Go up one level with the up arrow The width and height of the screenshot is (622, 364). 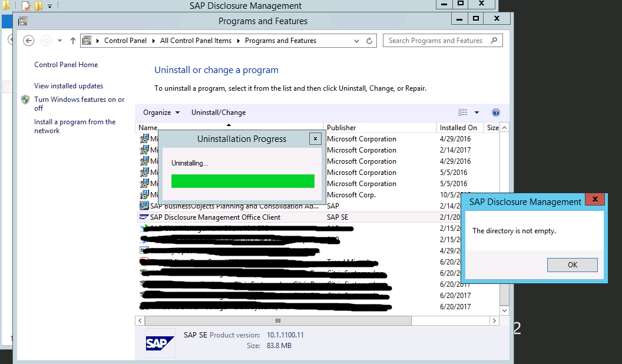coord(73,41)
